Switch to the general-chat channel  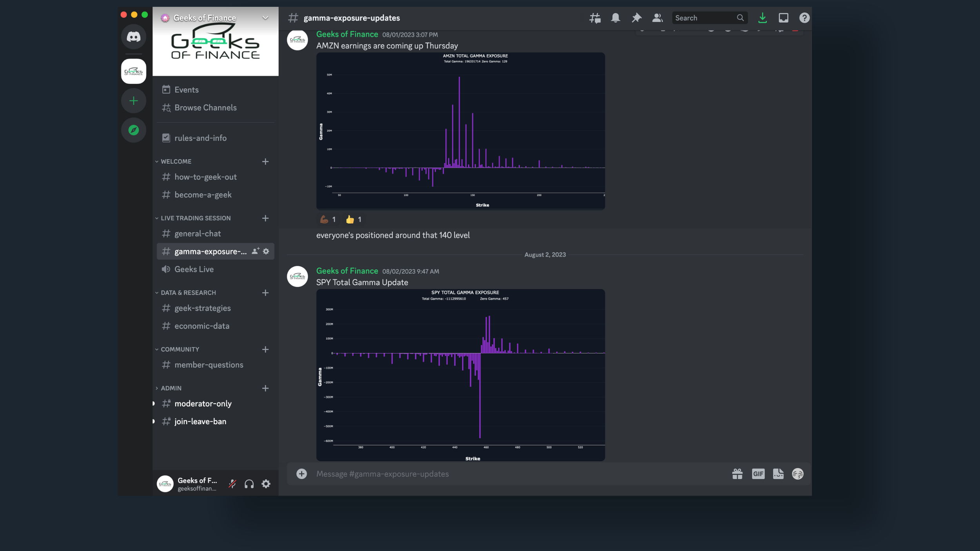198,234
